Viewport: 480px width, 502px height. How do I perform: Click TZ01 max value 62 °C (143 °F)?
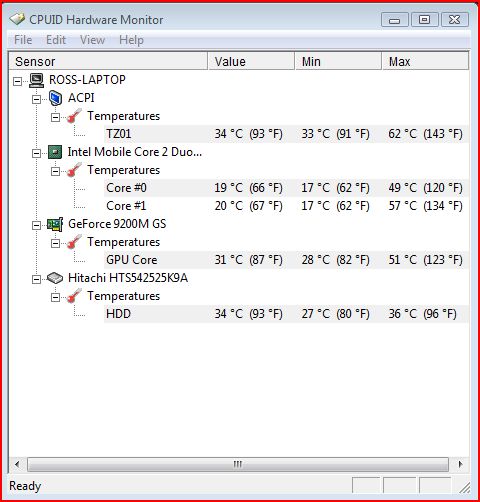[425, 134]
